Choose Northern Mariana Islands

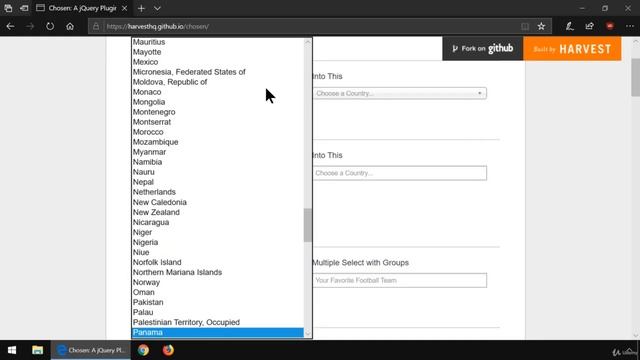218,272
